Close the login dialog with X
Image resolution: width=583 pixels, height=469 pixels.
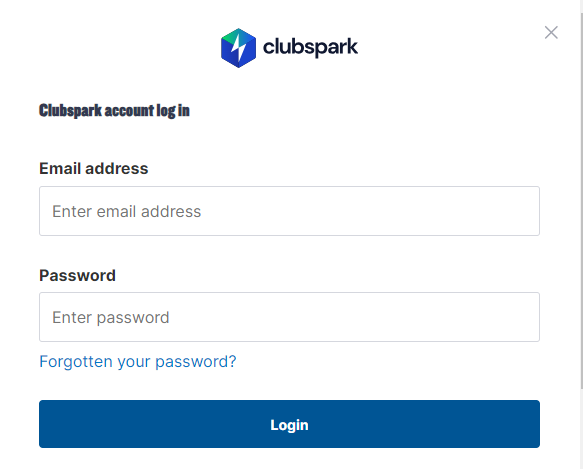(551, 32)
